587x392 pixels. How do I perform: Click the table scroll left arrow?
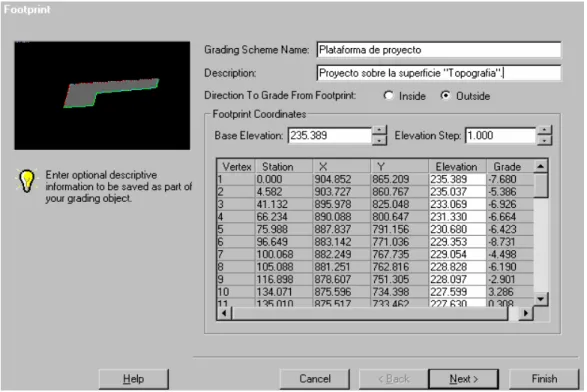(224, 313)
